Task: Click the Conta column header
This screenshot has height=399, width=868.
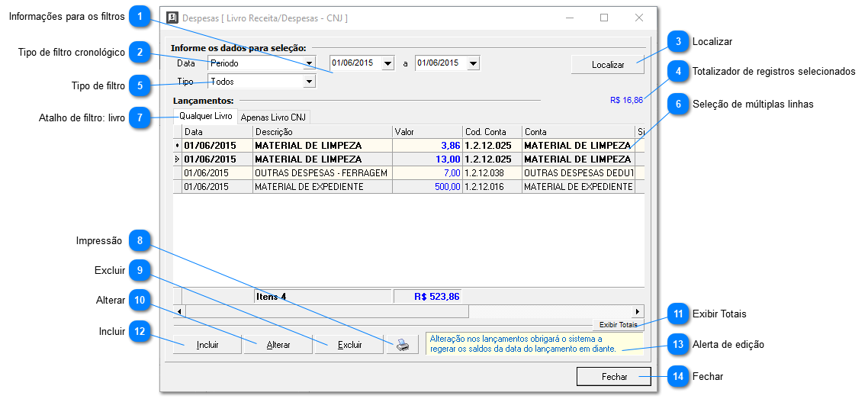Action: 578,132
